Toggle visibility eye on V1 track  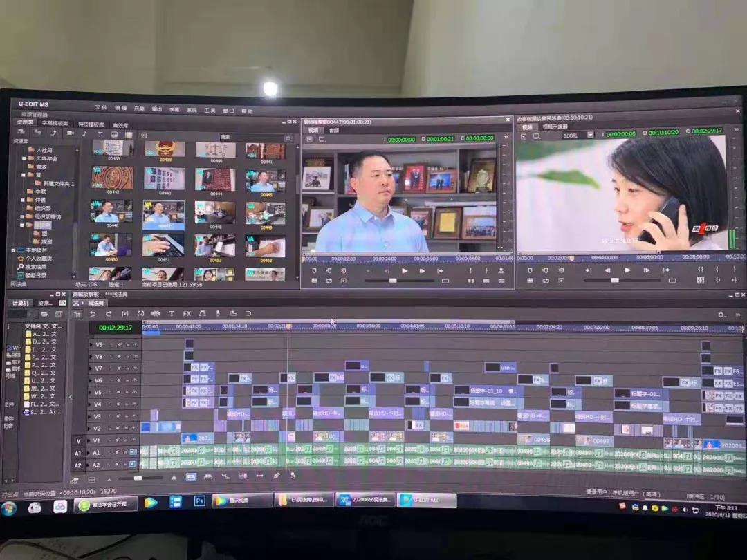point(136,440)
